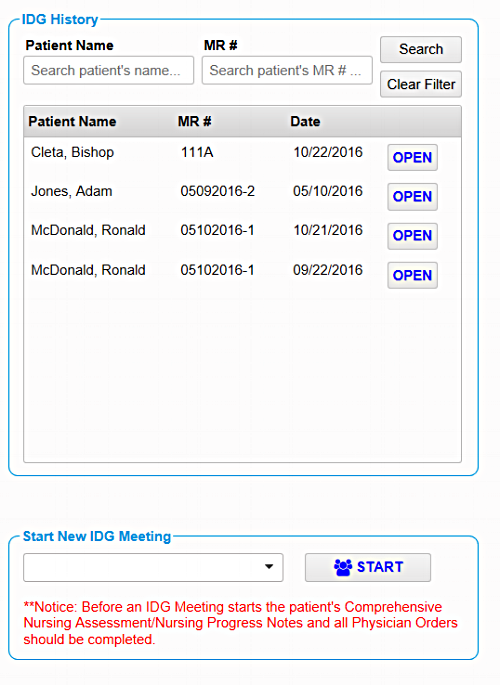Open the new IDG meeting patient dropdown
Viewport: 500px width, 685px height.
153,567
